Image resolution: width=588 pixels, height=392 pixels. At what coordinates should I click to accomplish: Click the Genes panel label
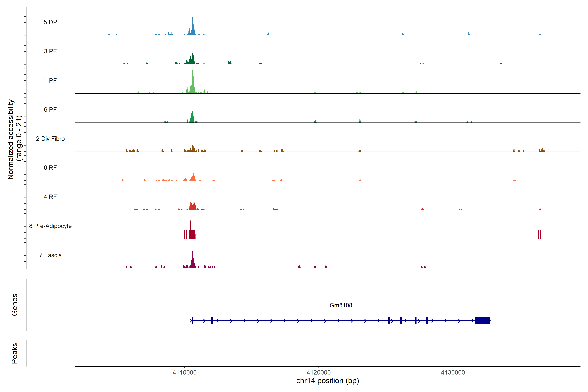(x=15, y=305)
